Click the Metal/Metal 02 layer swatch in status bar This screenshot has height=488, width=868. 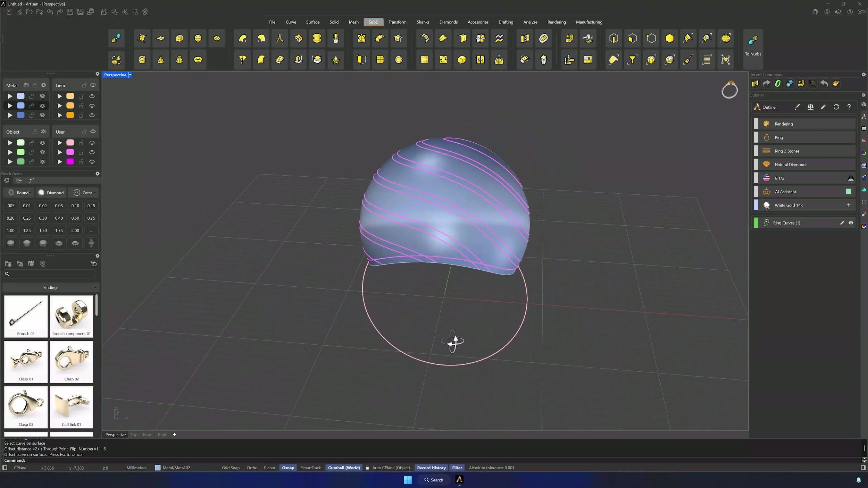(158, 468)
